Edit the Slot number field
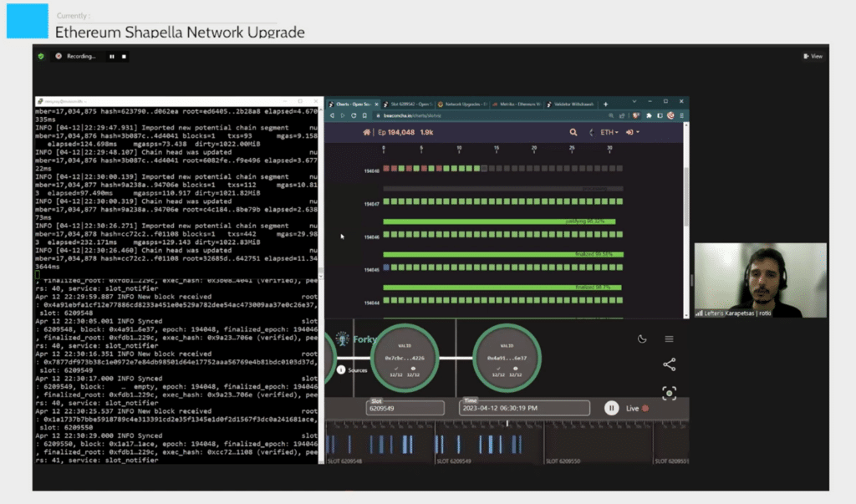Screen dimensions: 856x504 point(405,408)
